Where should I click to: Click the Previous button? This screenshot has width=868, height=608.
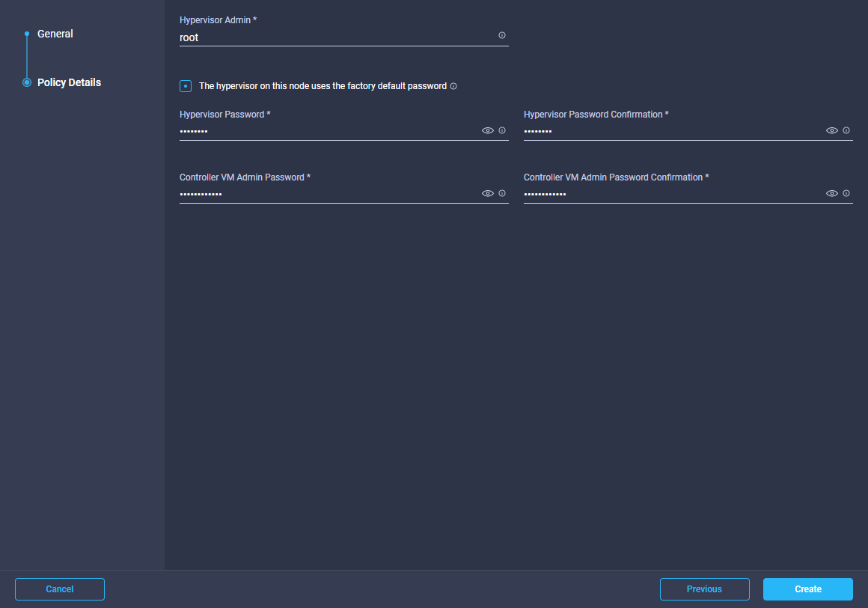tap(704, 589)
